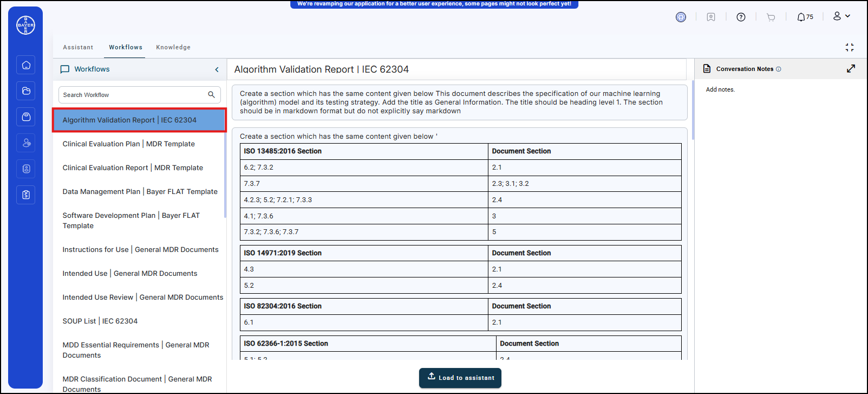The image size is (868, 394).
Task: Switch to the Workflows tab
Action: coord(126,47)
